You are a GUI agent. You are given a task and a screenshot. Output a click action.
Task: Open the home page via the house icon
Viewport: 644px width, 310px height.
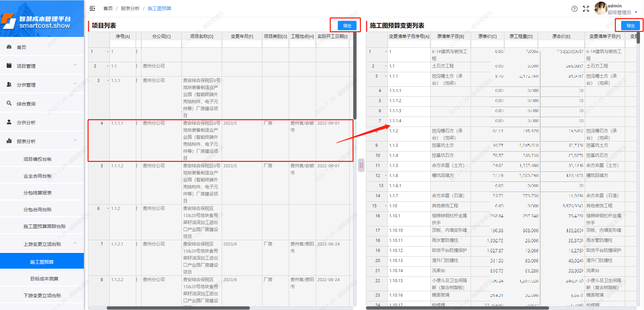9,47
